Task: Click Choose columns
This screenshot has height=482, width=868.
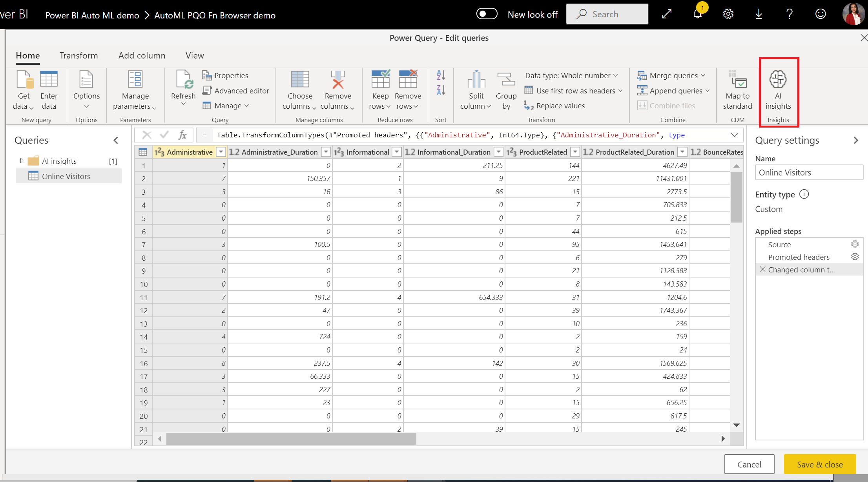Action: click(x=300, y=90)
